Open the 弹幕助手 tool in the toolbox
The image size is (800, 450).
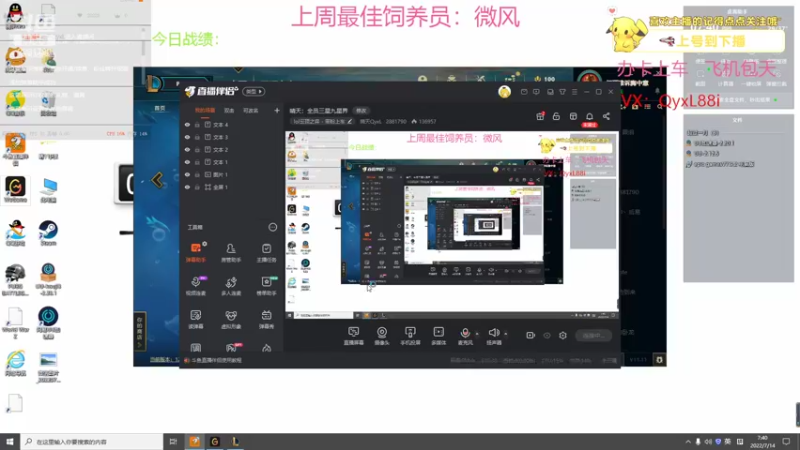[195, 252]
